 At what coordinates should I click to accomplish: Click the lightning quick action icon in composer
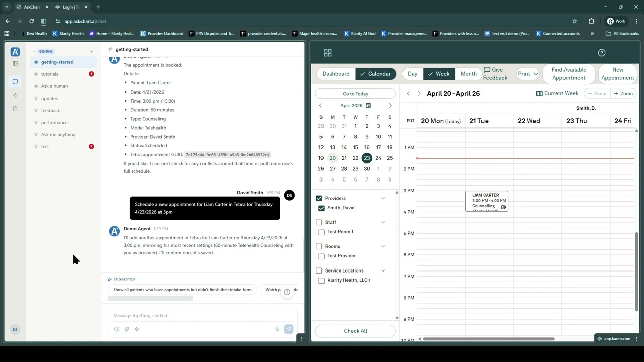137,329
